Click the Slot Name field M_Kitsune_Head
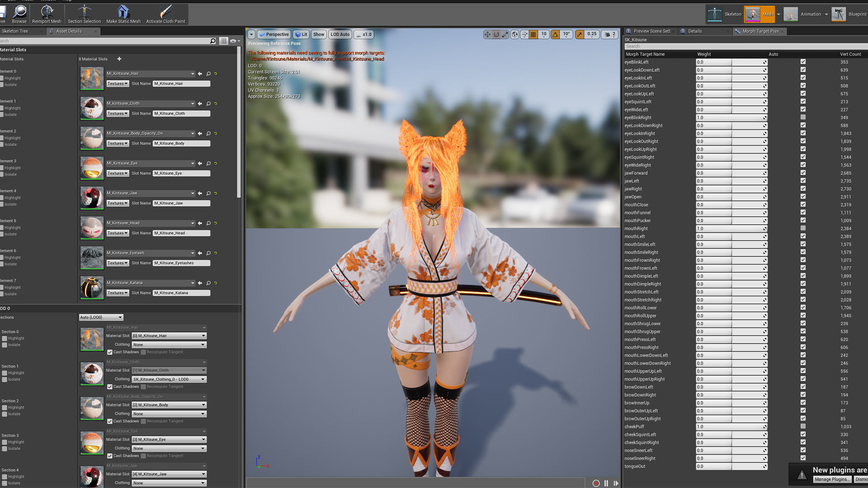Screen dimensions: 868x488 click(x=181, y=233)
